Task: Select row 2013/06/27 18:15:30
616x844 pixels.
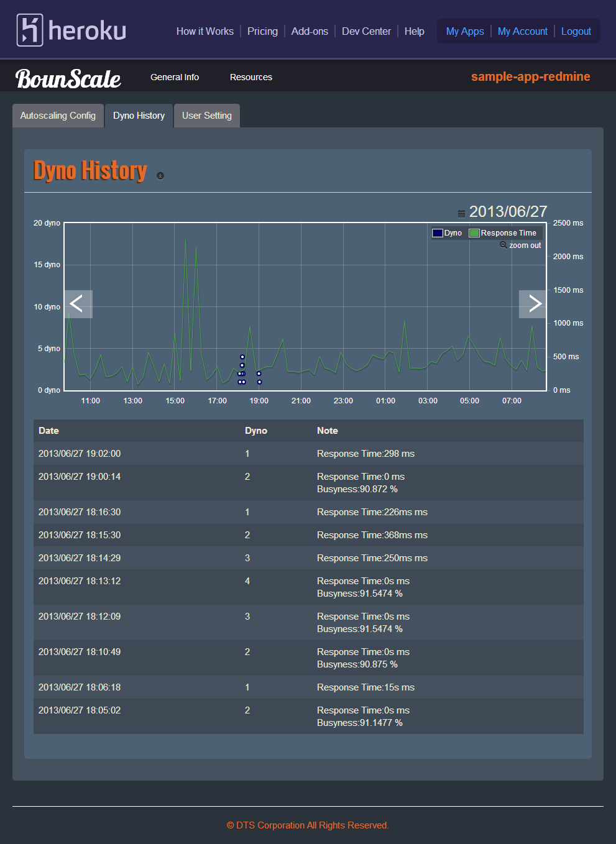Action: click(x=308, y=535)
